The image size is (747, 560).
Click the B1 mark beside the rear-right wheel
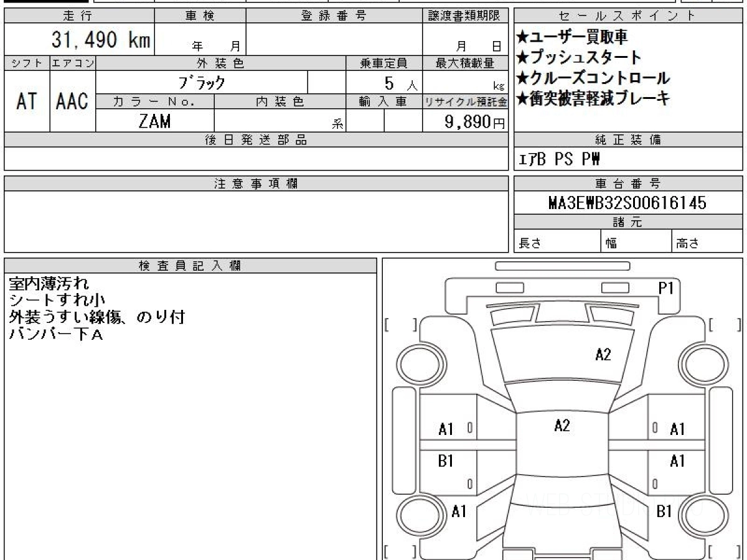[x=664, y=511]
